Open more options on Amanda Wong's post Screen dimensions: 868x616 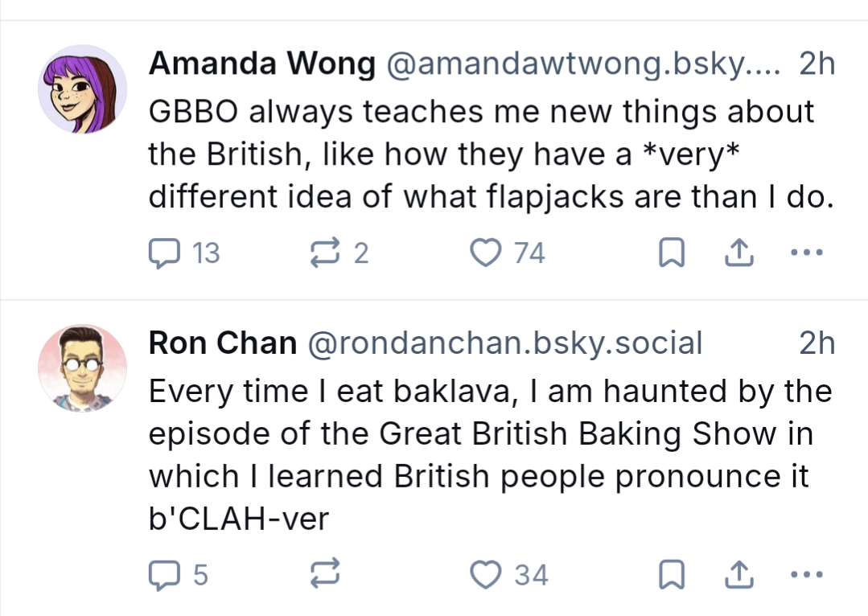click(807, 253)
